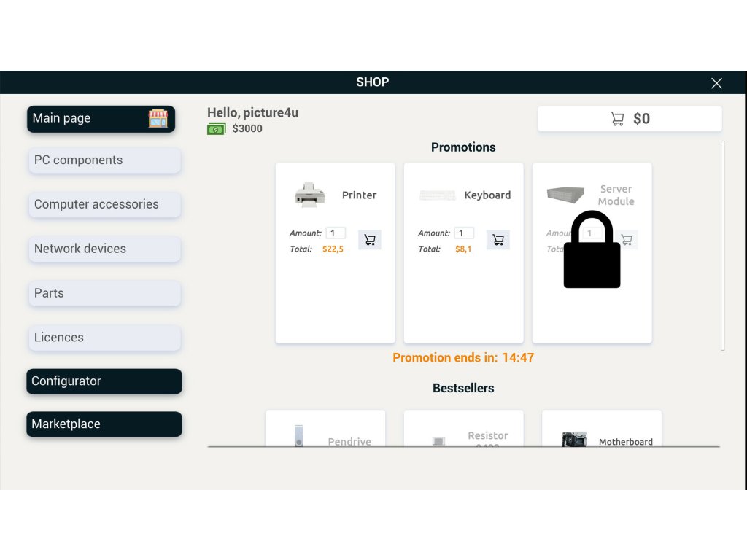The width and height of the screenshot is (747, 560).
Task: Click the shop stall icon on Main page
Action: pyautogui.click(x=158, y=118)
